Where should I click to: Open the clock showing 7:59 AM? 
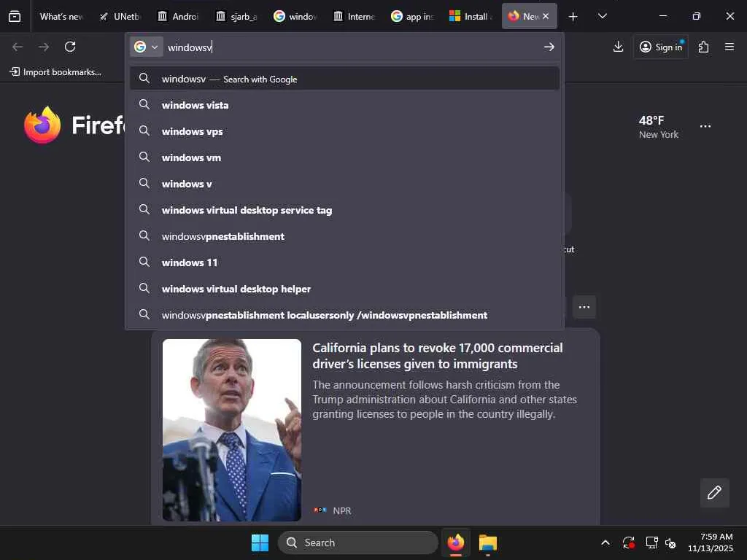point(711,542)
